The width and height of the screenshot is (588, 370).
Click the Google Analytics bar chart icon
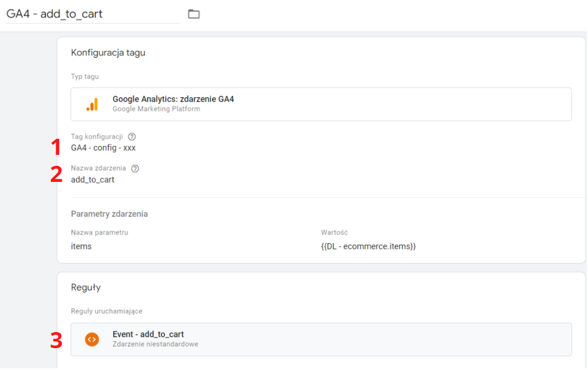click(92, 104)
